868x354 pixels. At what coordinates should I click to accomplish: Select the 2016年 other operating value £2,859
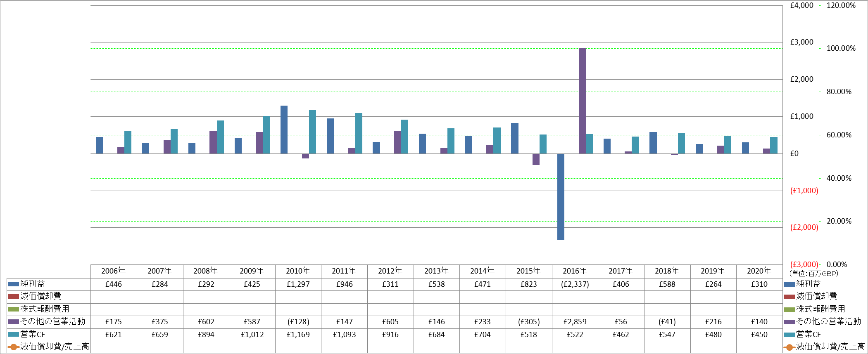(x=575, y=322)
